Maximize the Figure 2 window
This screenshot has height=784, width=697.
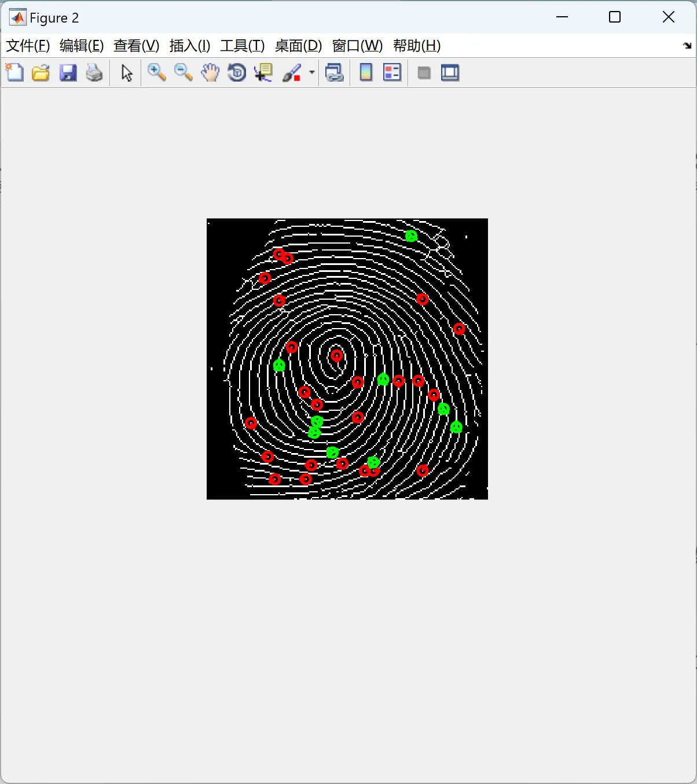coord(615,17)
